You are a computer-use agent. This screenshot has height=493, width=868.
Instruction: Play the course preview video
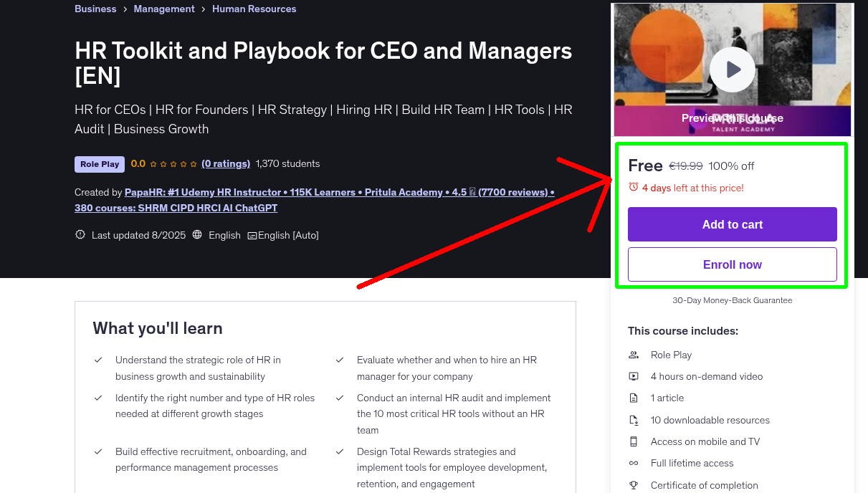click(732, 70)
